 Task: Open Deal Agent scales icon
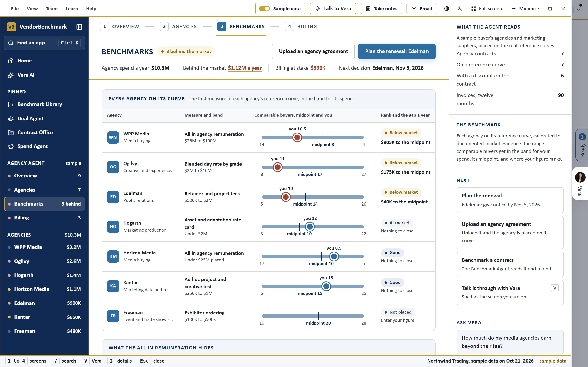11,118
